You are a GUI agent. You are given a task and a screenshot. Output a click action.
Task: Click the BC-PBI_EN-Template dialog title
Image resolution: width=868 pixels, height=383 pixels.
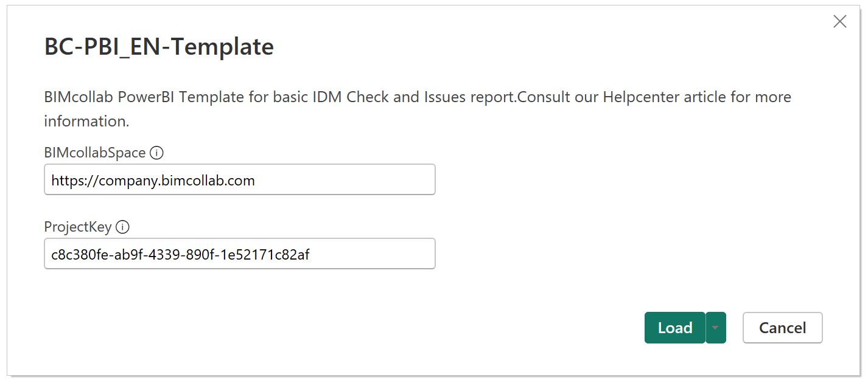click(x=159, y=47)
